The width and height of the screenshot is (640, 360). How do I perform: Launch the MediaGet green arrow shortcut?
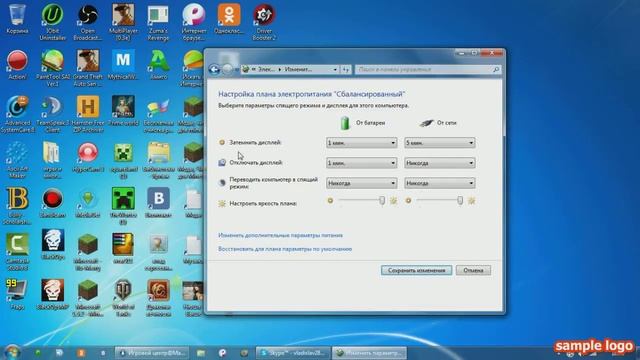[x=87, y=203]
